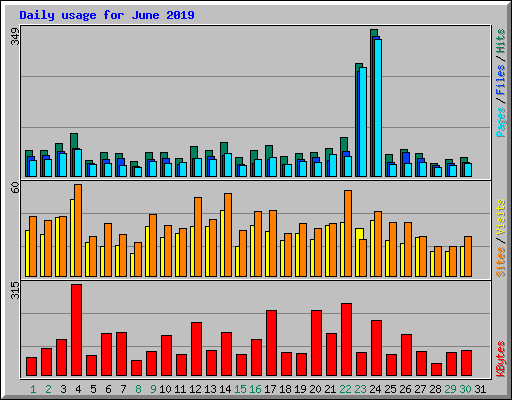Image resolution: width=512 pixels, height=400 pixels.
Task: Click the Sites legend label
Action: [x=501, y=262]
